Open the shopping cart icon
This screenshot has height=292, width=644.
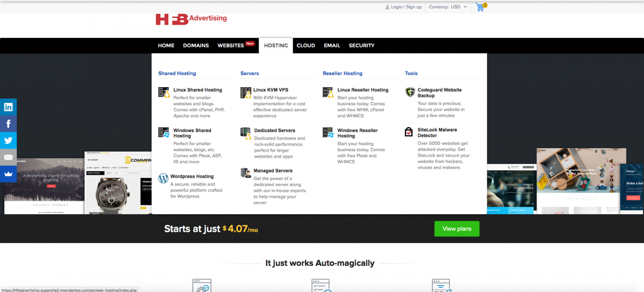[x=480, y=7]
